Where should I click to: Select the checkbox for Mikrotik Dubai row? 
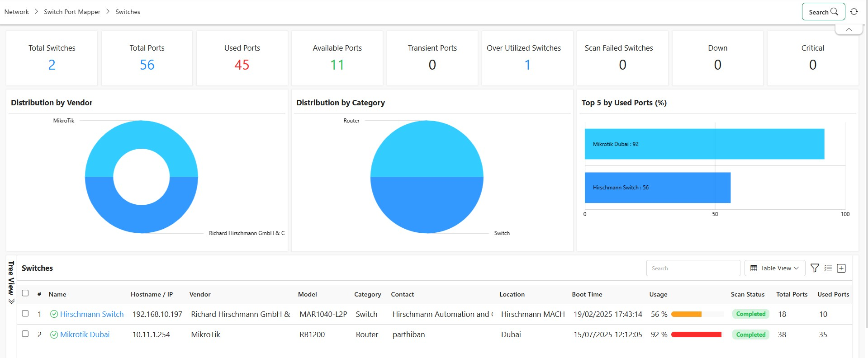point(25,334)
